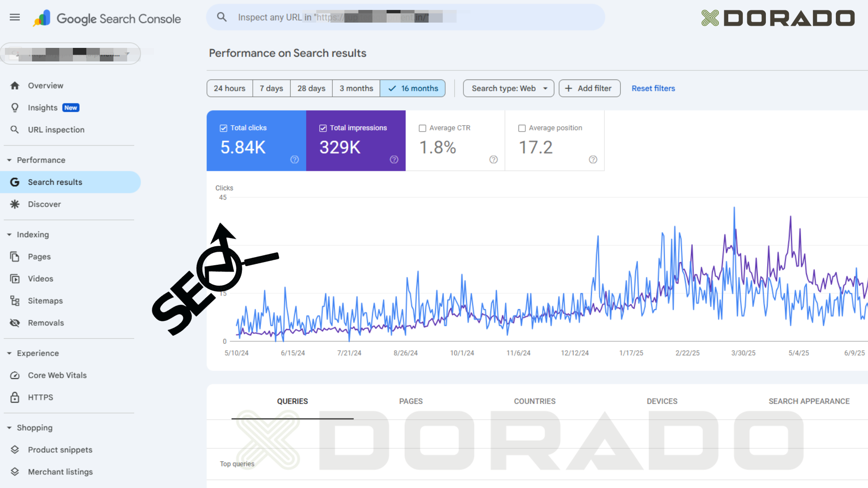Click the Product snippets layers icon
This screenshot has width=868, height=488.
click(15, 450)
